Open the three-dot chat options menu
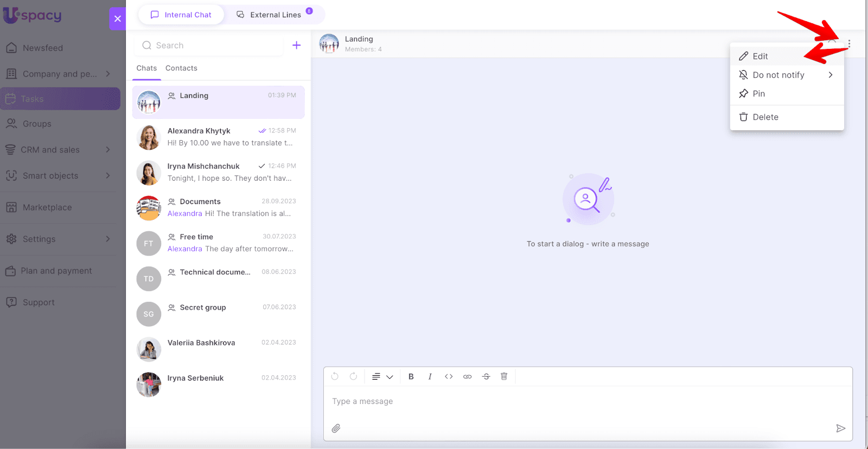This screenshot has height=449, width=868. (849, 44)
